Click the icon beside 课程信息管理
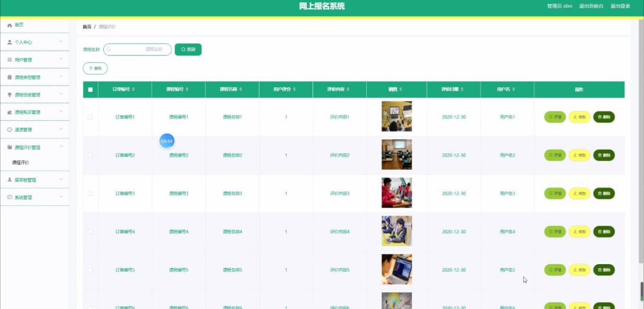Image resolution: width=644 pixels, height=309 pixels. (x=9, y=95)
